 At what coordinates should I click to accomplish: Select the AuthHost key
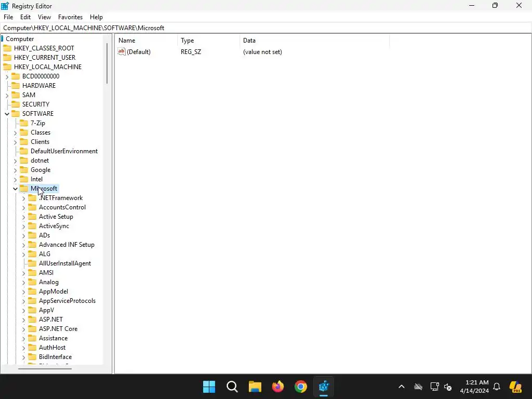point(52,348)
